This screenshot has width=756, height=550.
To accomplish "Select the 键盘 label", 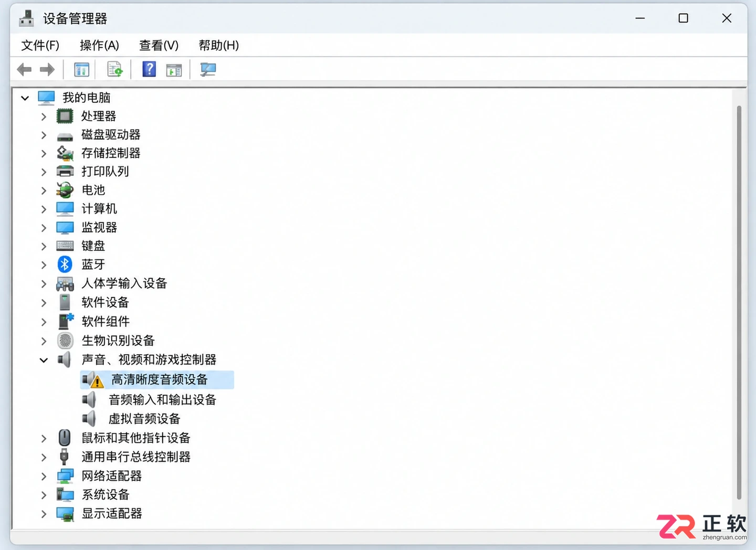I will coord(93,246).
